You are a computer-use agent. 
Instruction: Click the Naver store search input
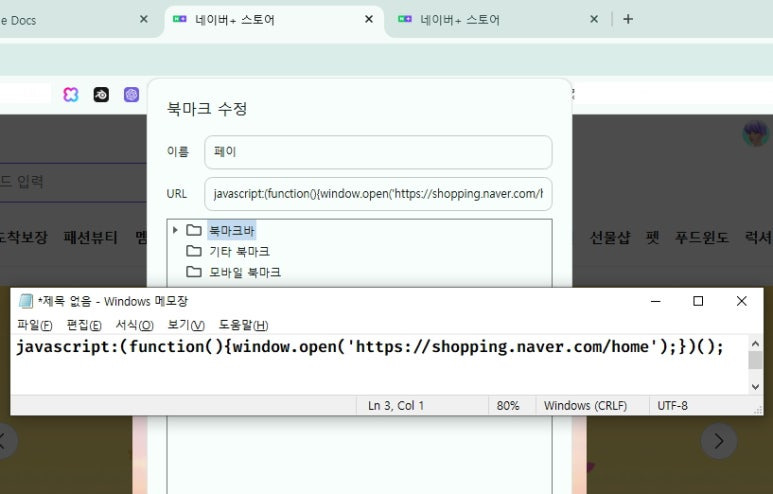point(73,182)
